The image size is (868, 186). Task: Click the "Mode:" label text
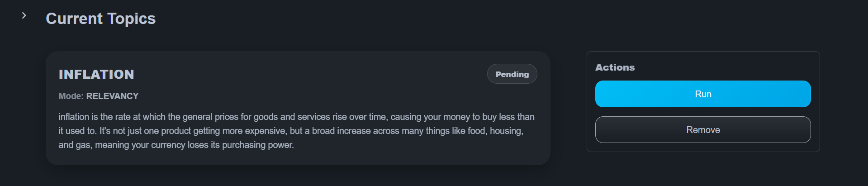click(x=71, y=96)
